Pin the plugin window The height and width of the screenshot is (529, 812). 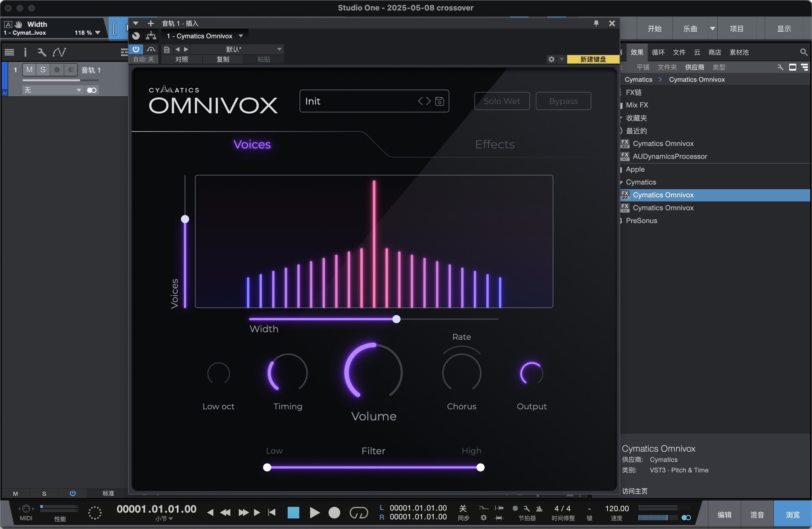[x=596, y=23]
